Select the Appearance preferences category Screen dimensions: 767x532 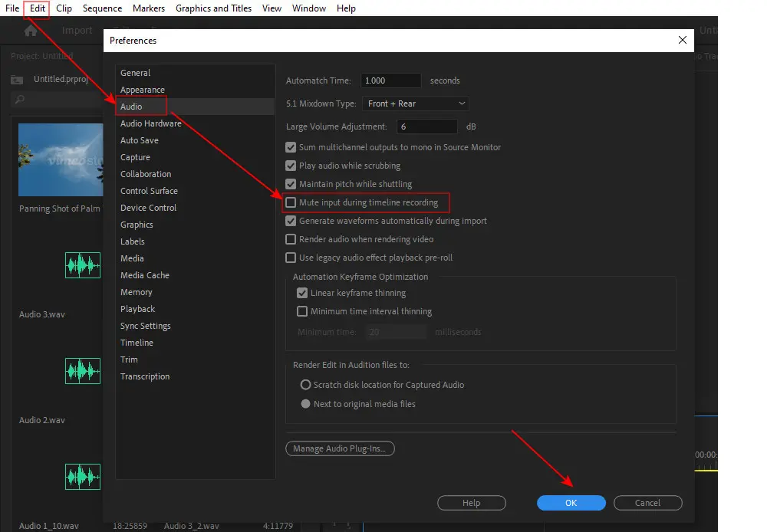pyautogui.click(x=195, y=90)
